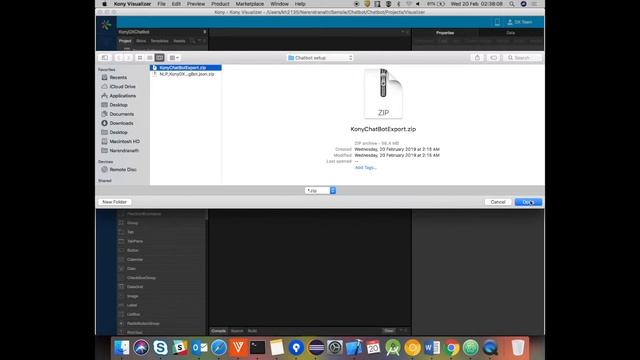Open Microsoft Word from the Dock
The height and width of the screenshot is (360, 640).
(x=432, y=348)
